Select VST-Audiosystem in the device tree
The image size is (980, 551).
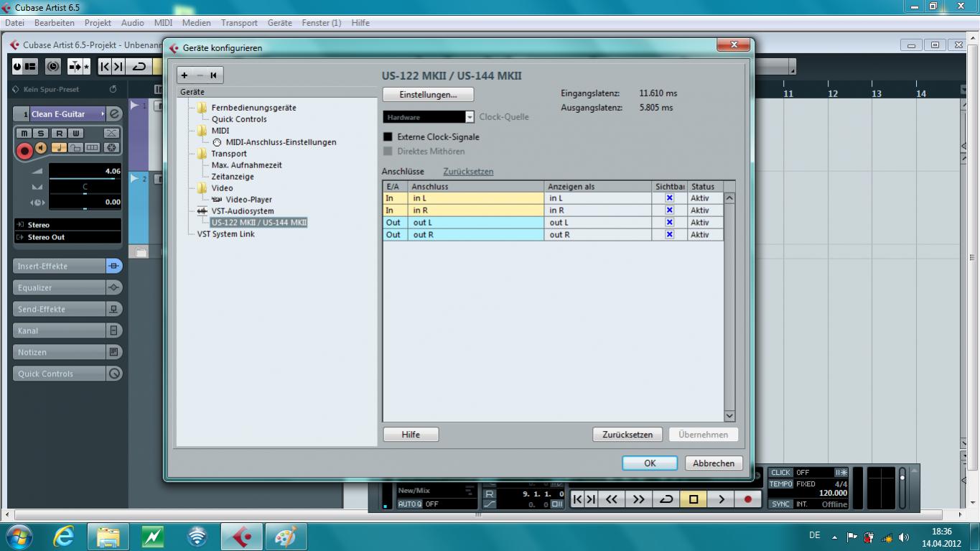pyautogui.click(x=242, y=211)
